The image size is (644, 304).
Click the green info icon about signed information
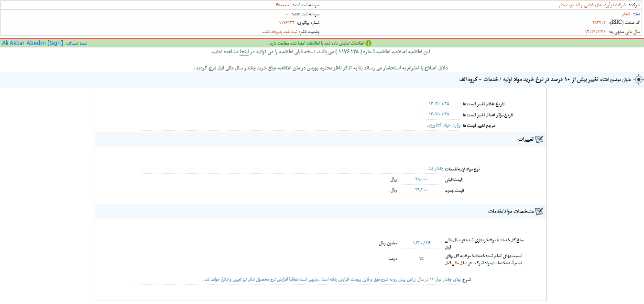pyautogui.click(x=368, y=43)
